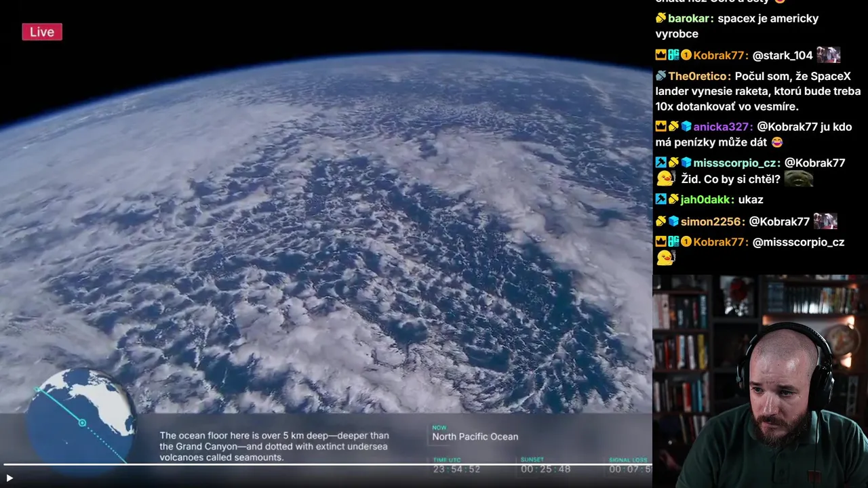
Task: Click the Time UTC value 23:54:52
Action: [x=456, y=469]
